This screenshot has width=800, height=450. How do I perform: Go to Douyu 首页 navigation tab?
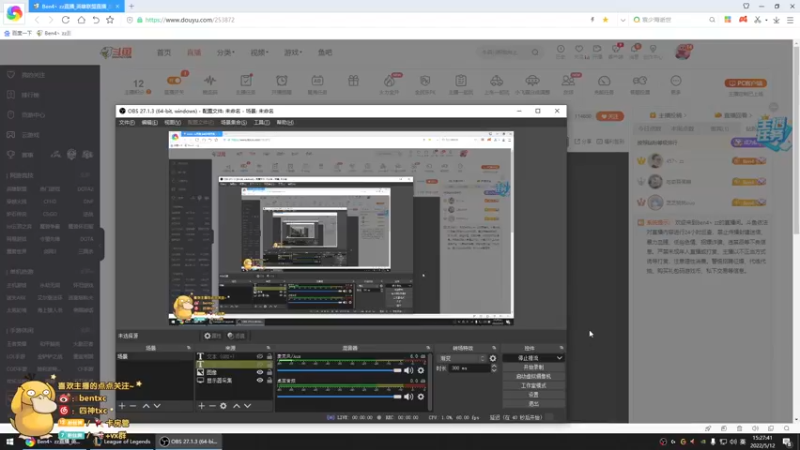(x=164, y=53)
